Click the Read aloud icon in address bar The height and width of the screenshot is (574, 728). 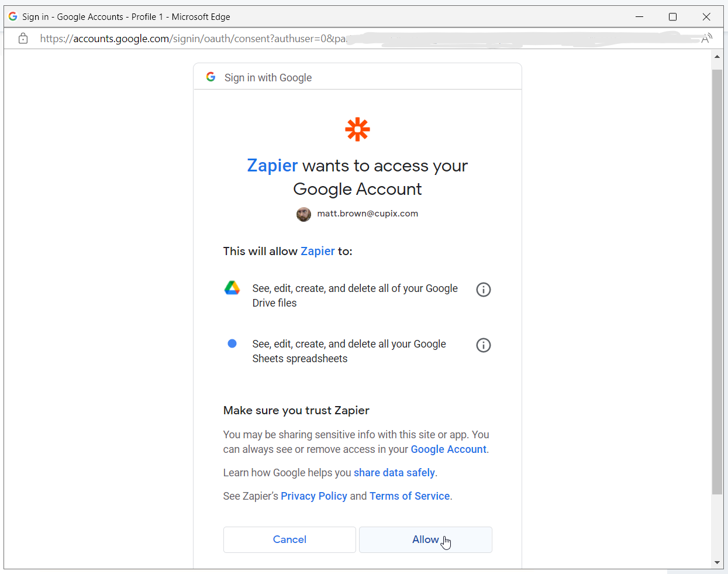click(706, 39)
